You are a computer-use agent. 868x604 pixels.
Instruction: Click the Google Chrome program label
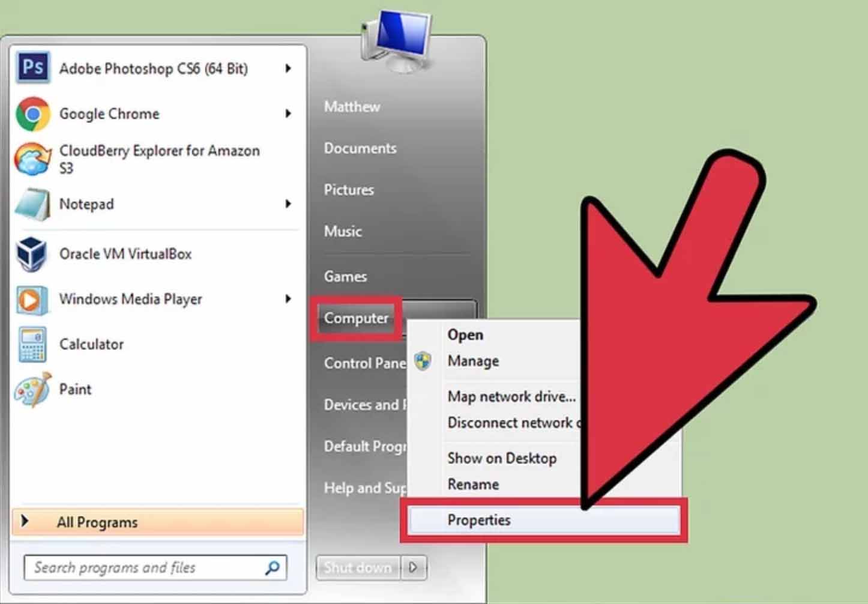pyautogui.click(x=109, y=114)
